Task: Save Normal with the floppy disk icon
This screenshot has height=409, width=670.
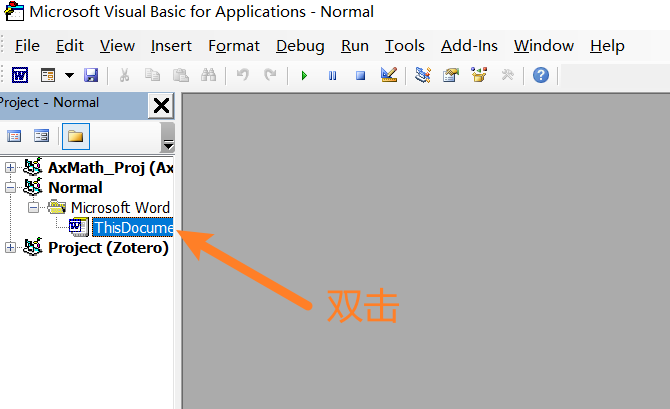Action: tap(91, 76)
